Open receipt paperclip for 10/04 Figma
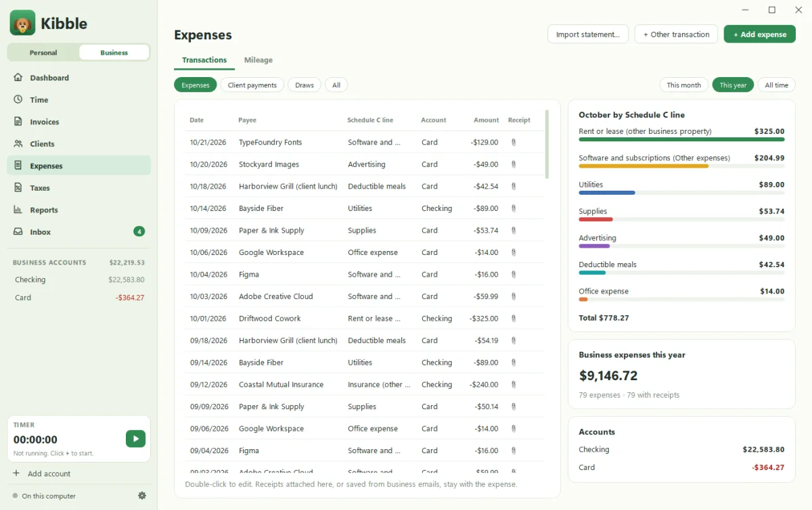This screenshot has width=812, height=510. click(514, 275)
